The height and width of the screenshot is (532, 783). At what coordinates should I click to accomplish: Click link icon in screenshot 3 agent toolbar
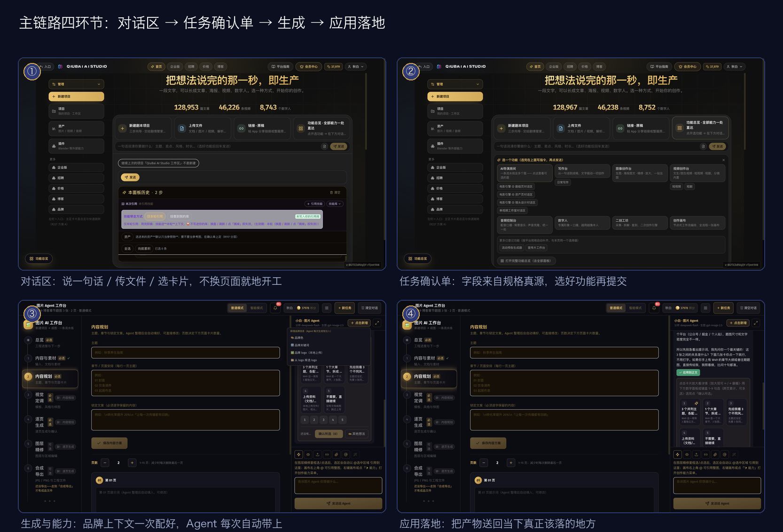(327, 454)
